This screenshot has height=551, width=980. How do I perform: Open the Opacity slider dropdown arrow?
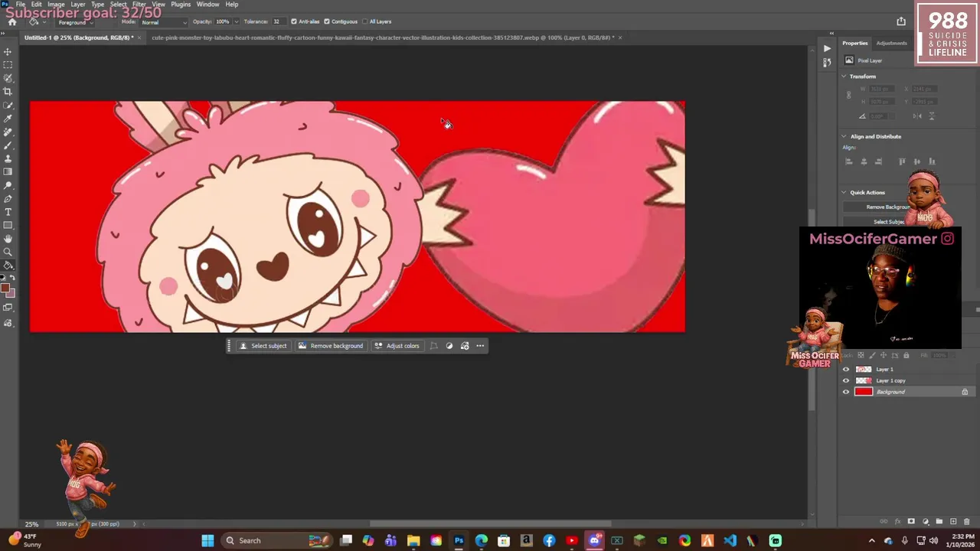click(235, 22)
